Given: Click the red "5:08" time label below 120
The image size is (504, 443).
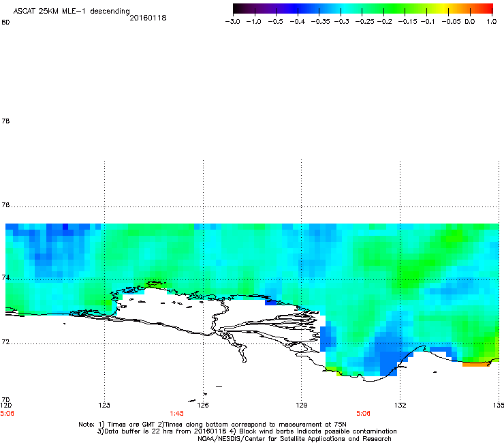Looking at the screenshot, I should pyautogui.click(x=7, y=414).
